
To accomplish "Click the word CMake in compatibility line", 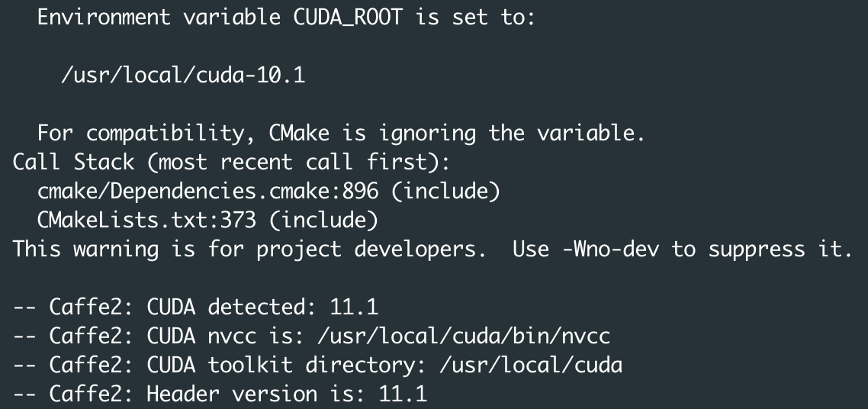I will click(x=299, y=134).
